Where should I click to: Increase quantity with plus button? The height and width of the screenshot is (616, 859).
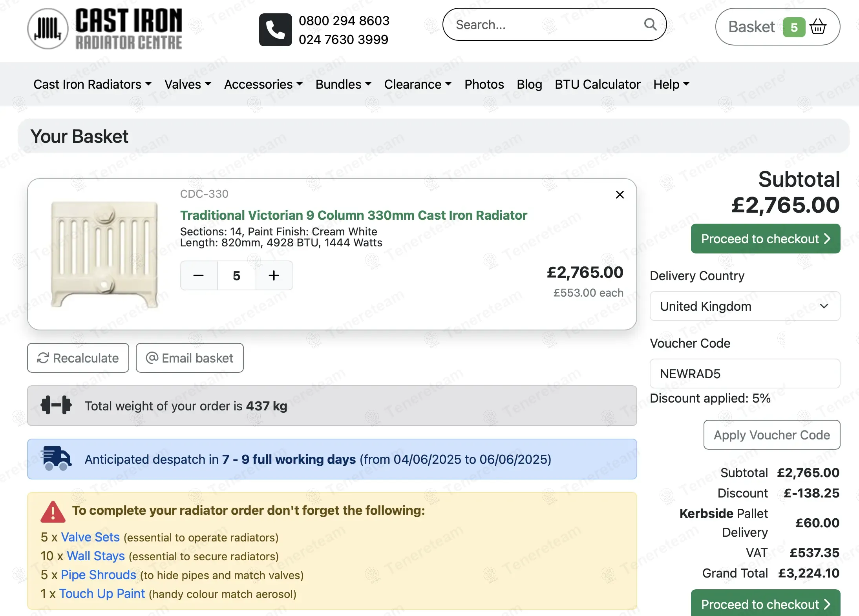274,275
